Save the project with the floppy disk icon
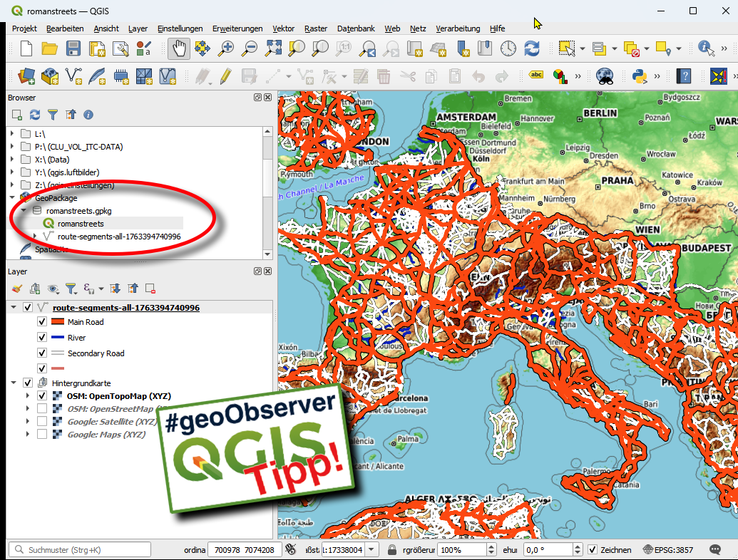 [73, 48]
